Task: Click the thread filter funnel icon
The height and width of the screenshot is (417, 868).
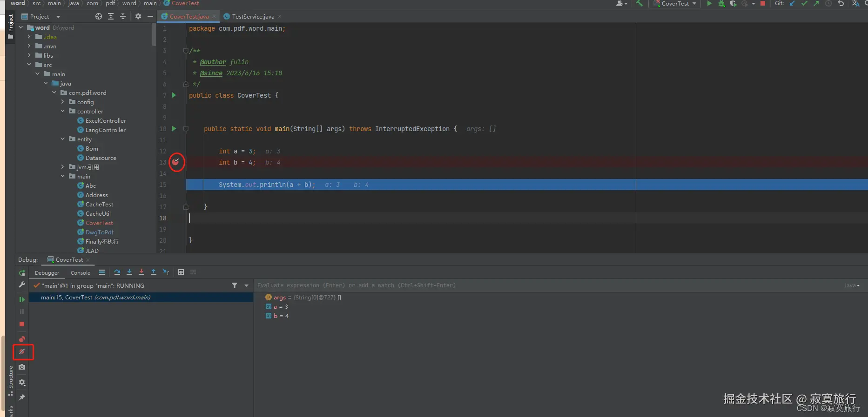Action: pyautogui.click(x=235, y=285)
